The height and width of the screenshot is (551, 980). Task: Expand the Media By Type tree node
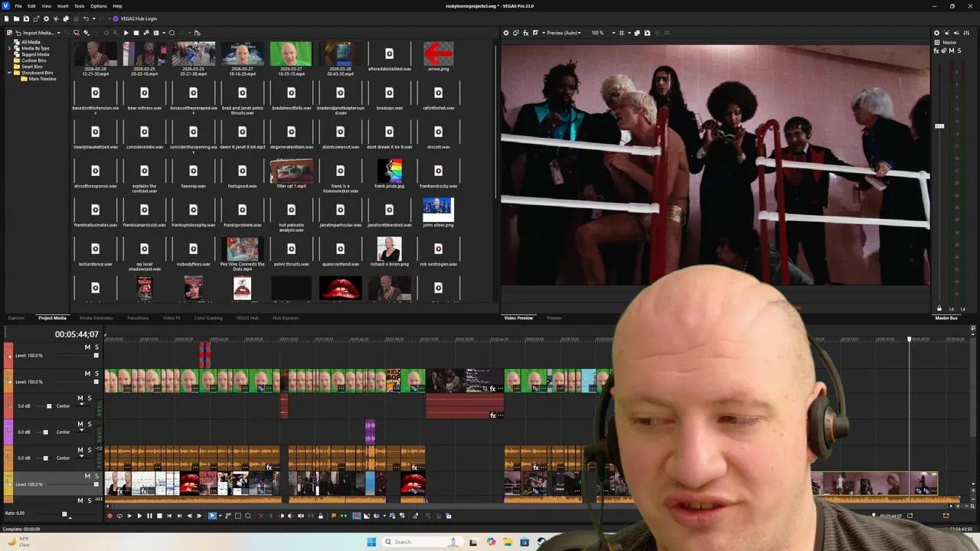9,48
